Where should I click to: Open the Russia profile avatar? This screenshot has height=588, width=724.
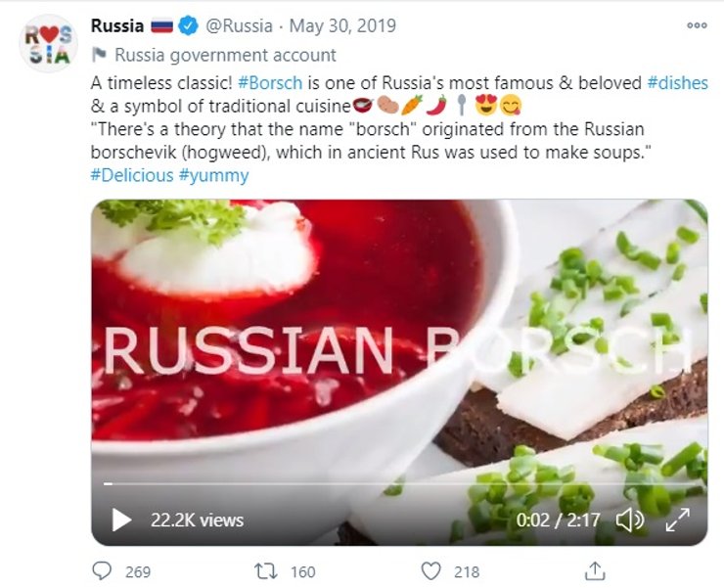(x=47, y=43)
